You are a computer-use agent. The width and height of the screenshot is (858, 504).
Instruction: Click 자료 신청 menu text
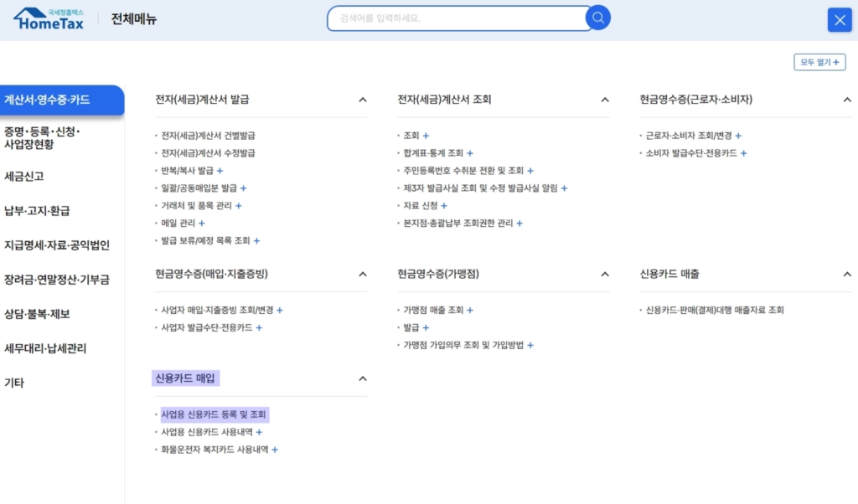(421, 206)
